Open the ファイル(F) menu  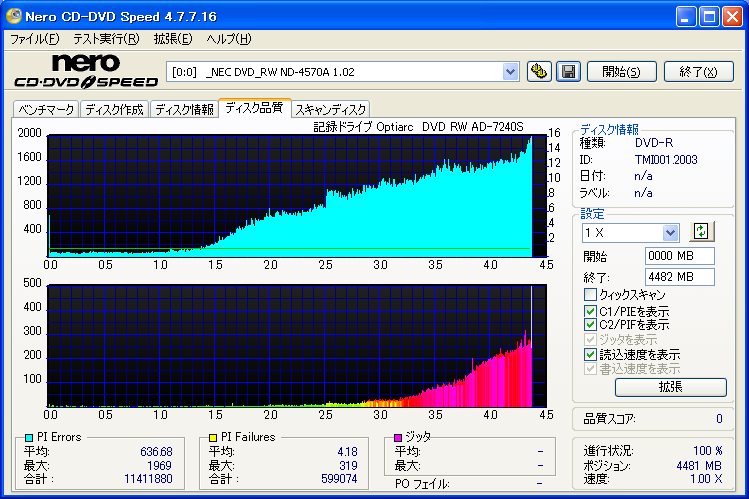tap(34, 39)
